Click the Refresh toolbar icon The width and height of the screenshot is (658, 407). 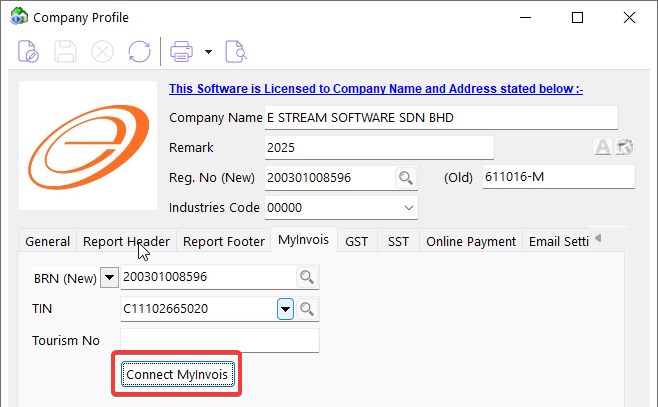[x=139, y=50]
